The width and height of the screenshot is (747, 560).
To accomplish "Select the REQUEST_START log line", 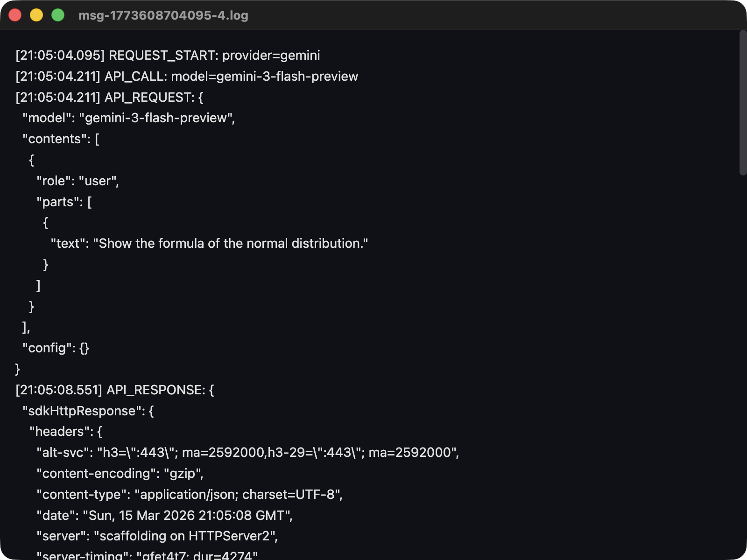I will [x=167, y=56].
